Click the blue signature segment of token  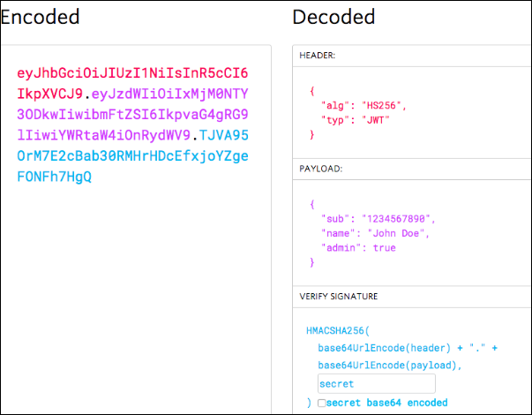pos(132,156)
